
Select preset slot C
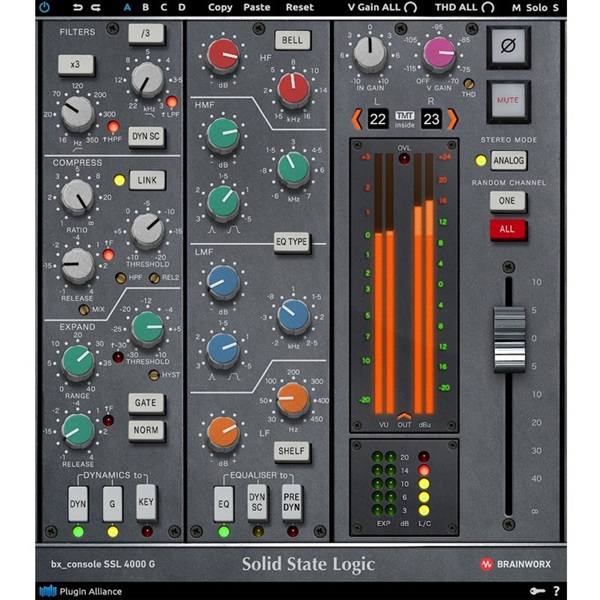point(164,7)
